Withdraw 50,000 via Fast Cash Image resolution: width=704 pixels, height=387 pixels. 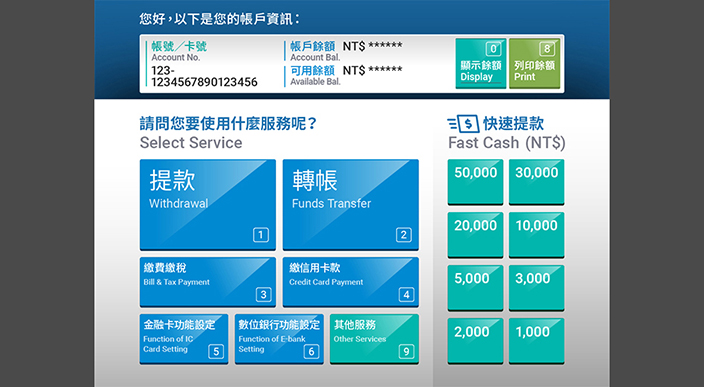475,182
